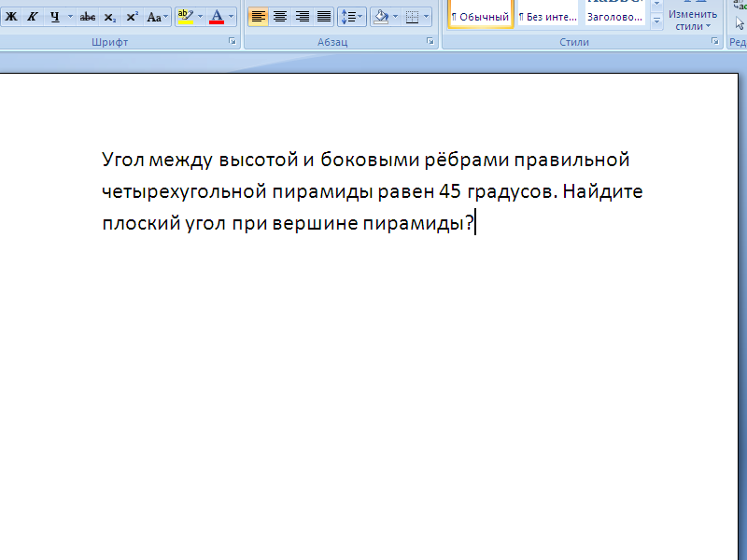Image resolution: width=747 pixels, height=560 pixels.
Task: Toggle bold formatting (Ж)
Action: tap(11, 17)
